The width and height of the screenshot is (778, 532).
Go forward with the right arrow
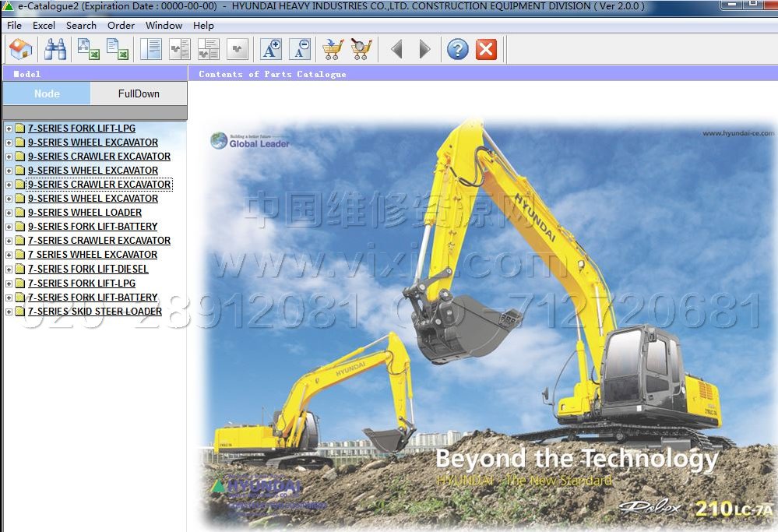point(424,50)
